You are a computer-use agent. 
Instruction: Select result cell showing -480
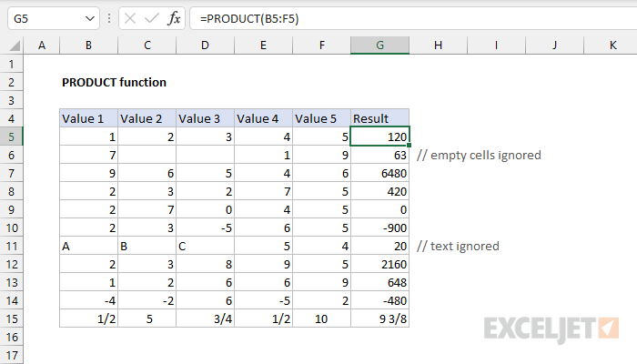point(379,300)
